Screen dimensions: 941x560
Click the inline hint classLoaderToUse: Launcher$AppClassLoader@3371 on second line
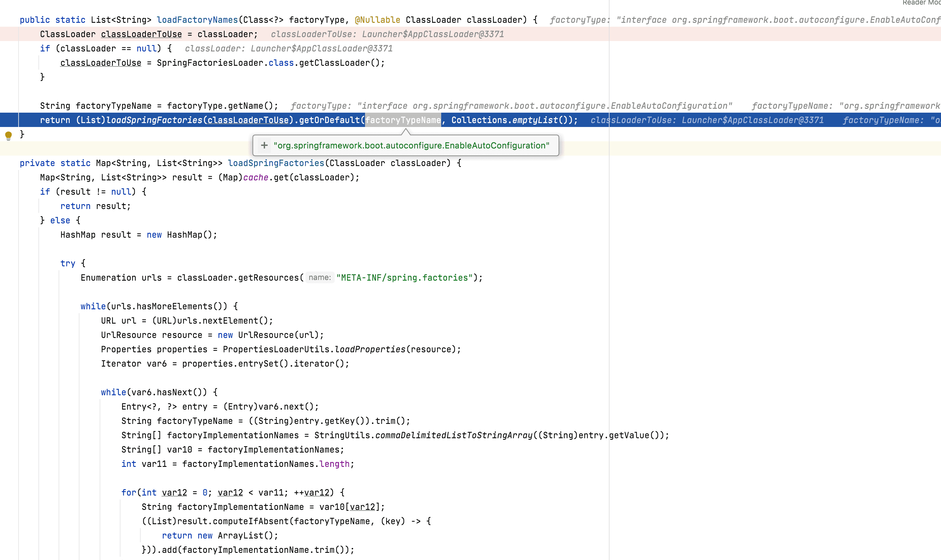click(387, 34)
